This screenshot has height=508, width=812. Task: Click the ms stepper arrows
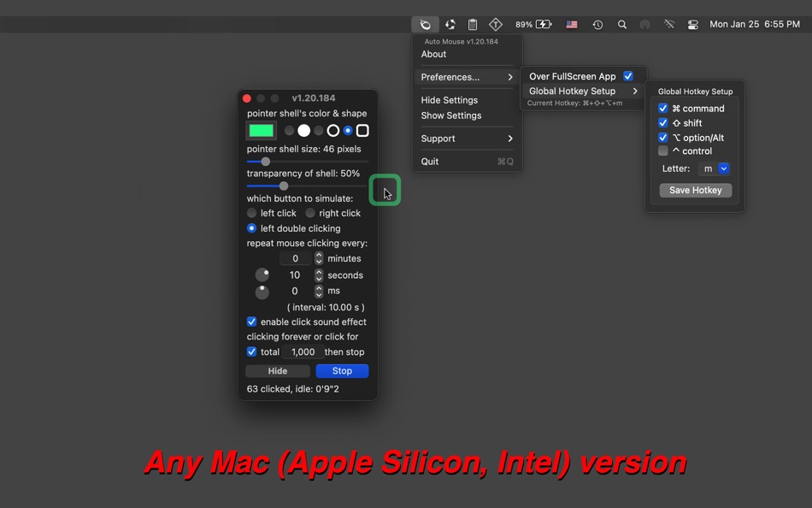click(319, 292)
